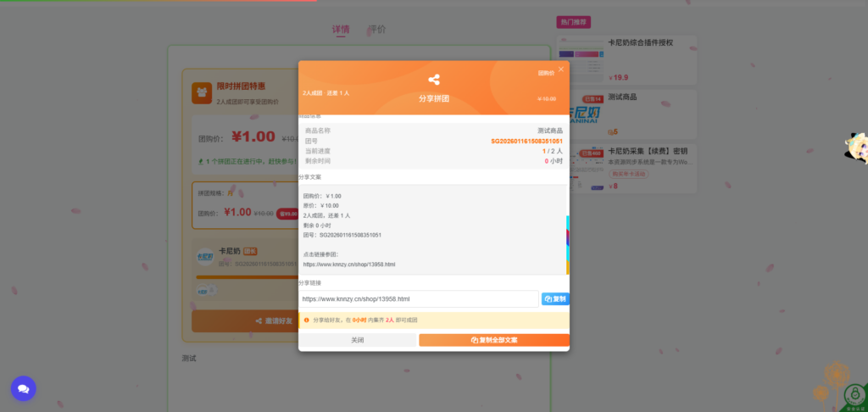Click the 卡尼奶 group leader avatar
Screen dimensions: 868x412
(205, 257)
